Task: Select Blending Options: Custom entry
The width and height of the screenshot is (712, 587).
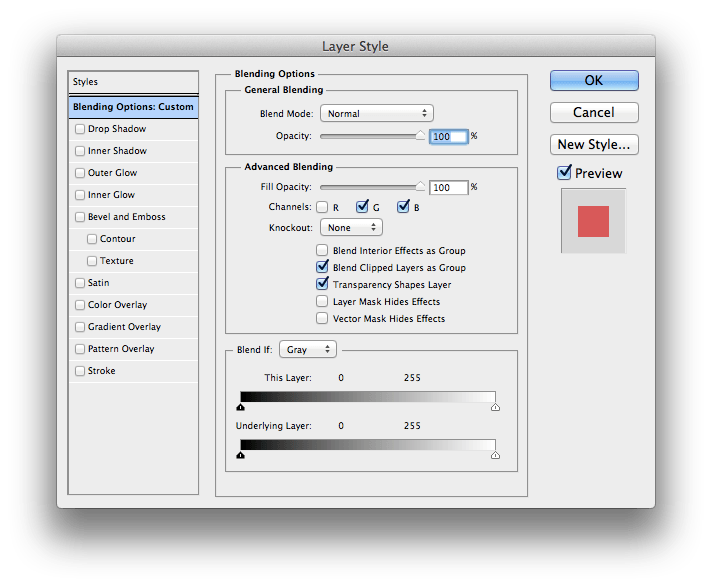Action: pyautogui.click(x=133, y=107)
